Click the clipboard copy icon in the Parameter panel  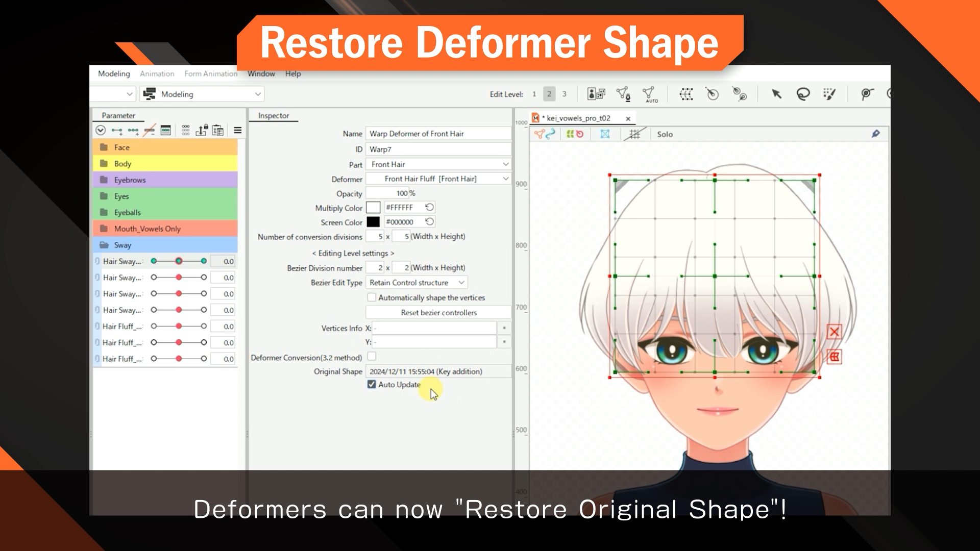(217, 131)
